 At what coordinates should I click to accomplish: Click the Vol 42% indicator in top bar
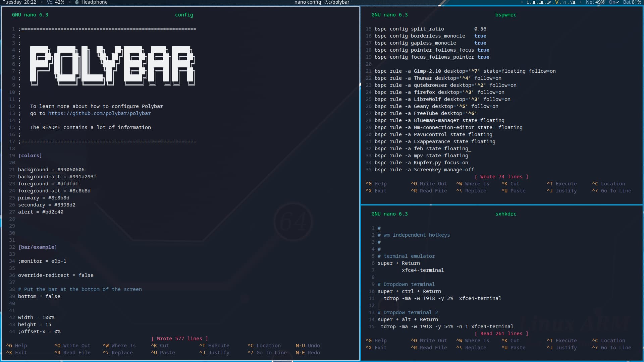tap(55, 2)
